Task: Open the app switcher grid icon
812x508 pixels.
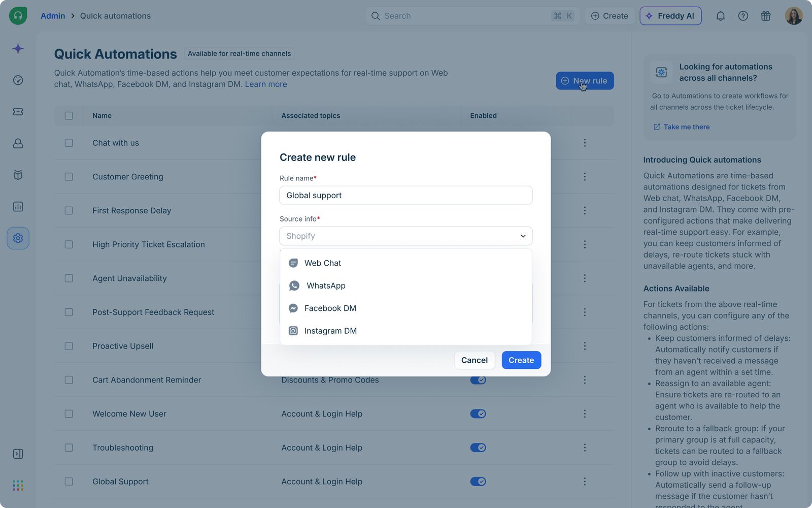Action: 18,486
